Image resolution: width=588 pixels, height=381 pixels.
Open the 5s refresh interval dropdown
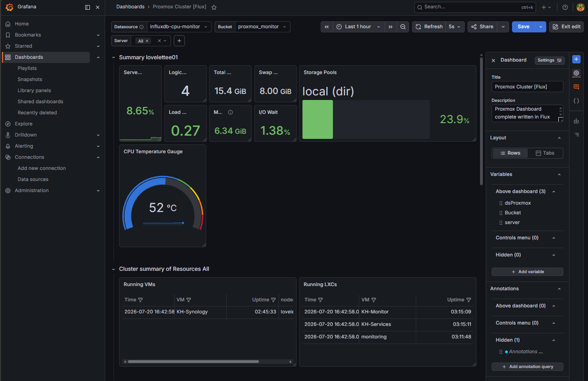point(455,27)
